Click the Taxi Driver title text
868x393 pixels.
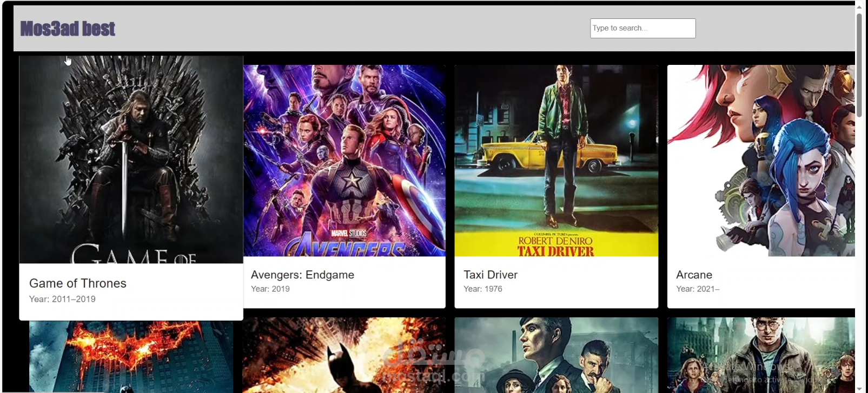point(491,275)
